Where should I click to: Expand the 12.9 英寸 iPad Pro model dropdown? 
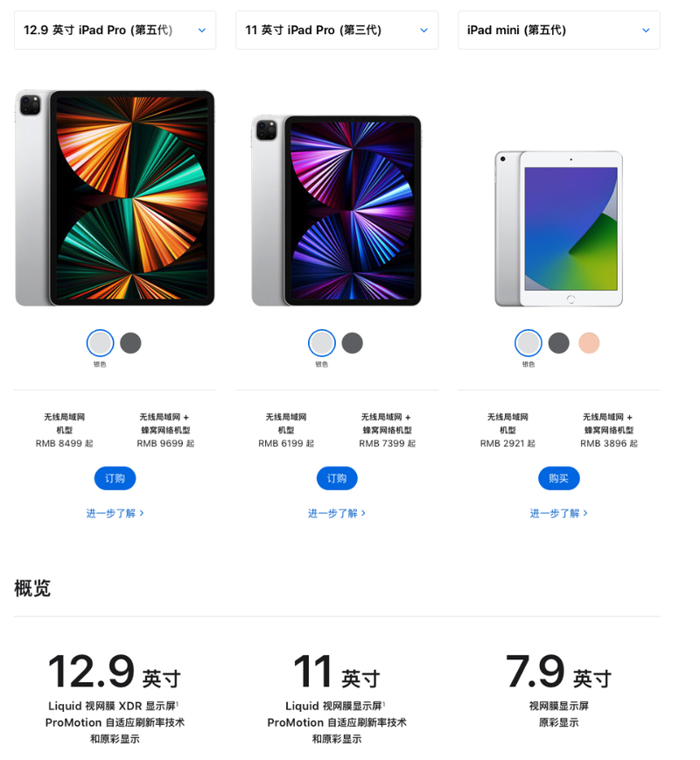pos(115,30)
